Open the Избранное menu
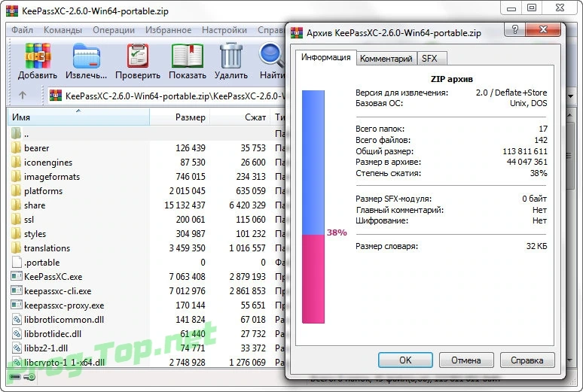This screenshot has width=583, height=392. pyautogui.click(x=168, y=30)
